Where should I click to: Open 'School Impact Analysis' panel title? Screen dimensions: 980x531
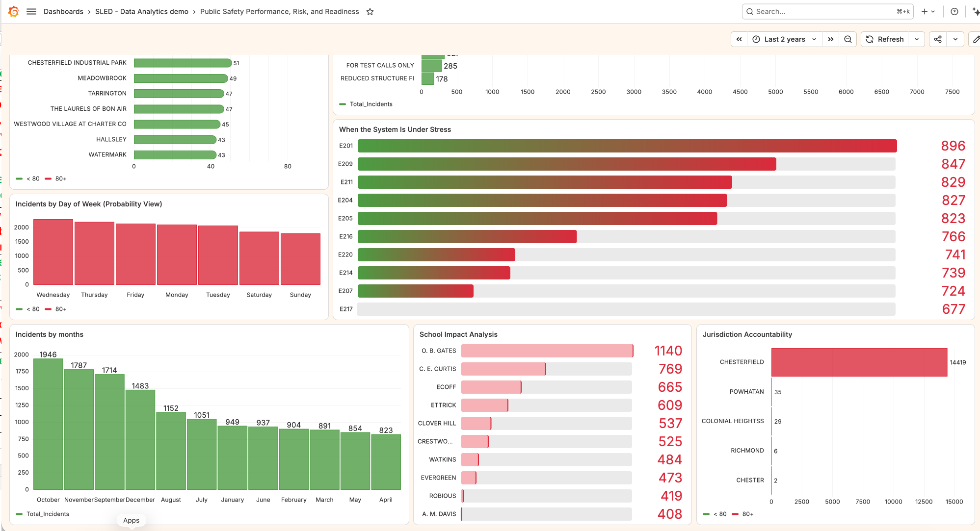(458, 334)
